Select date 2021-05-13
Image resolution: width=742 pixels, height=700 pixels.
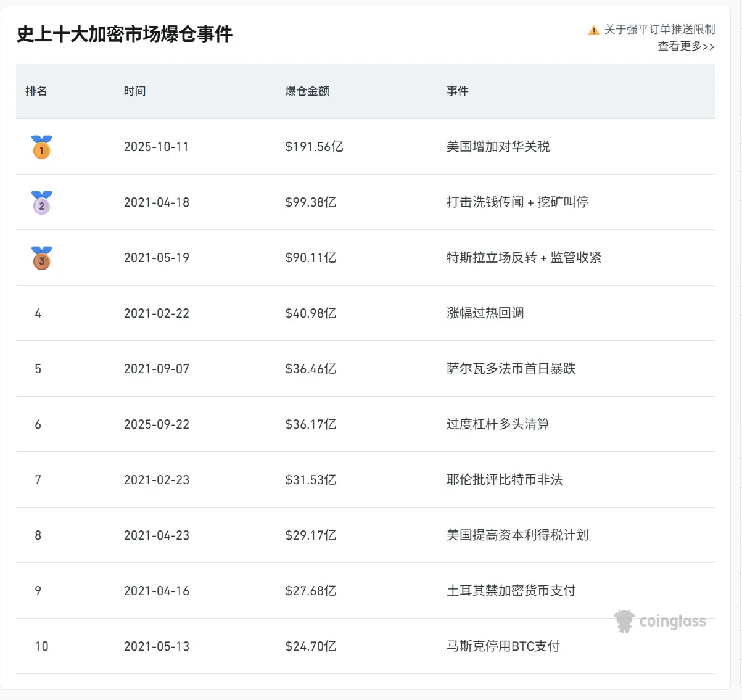pyautogui.click(x=157, y=646)
